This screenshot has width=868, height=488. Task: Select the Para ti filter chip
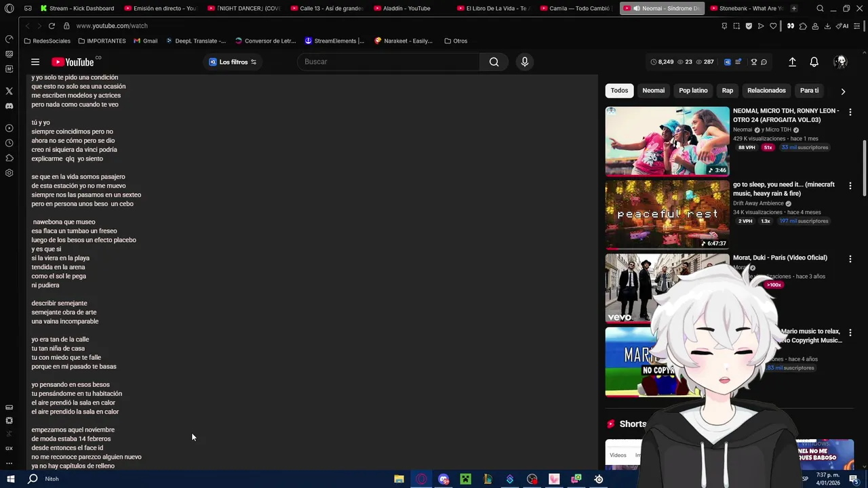tap(809, 91)
